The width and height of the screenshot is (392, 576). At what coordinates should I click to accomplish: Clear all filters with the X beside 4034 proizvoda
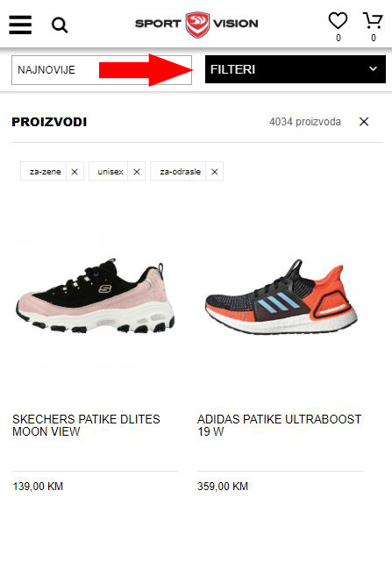pyautogui.click(x=364, y=122)
